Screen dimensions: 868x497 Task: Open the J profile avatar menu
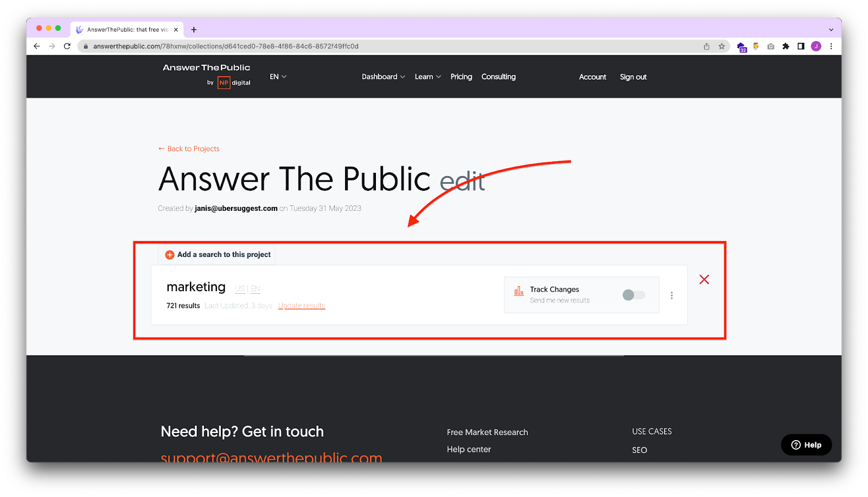816,47
